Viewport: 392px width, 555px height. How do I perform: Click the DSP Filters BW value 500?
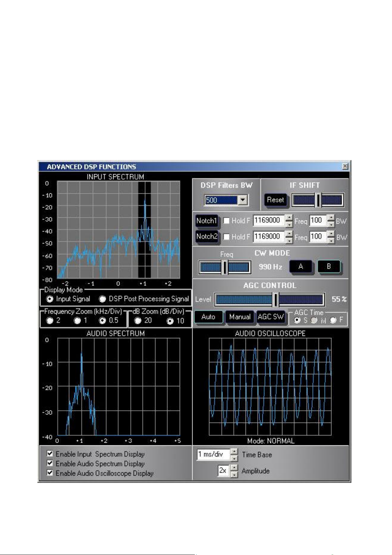221,200
